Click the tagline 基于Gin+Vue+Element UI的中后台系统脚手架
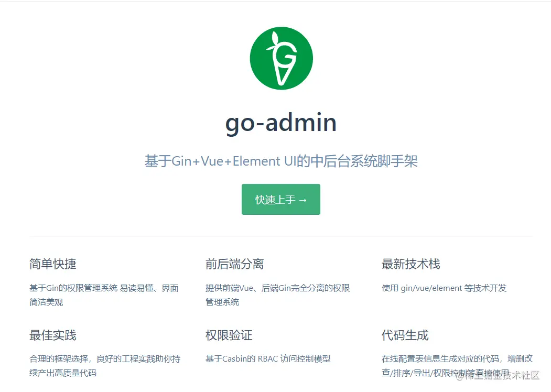The width and height of the screenshot is (551, 392). point(281,161)
